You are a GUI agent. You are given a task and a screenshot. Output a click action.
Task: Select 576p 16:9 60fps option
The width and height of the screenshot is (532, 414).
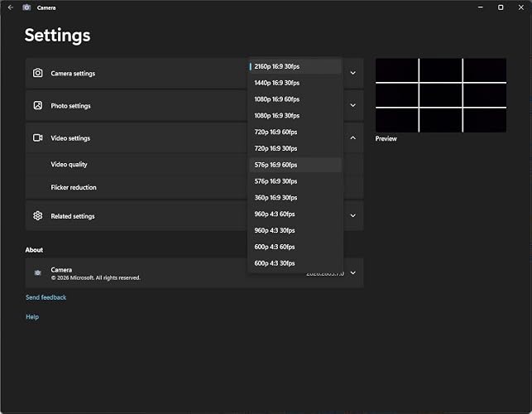tap(295, 165)
